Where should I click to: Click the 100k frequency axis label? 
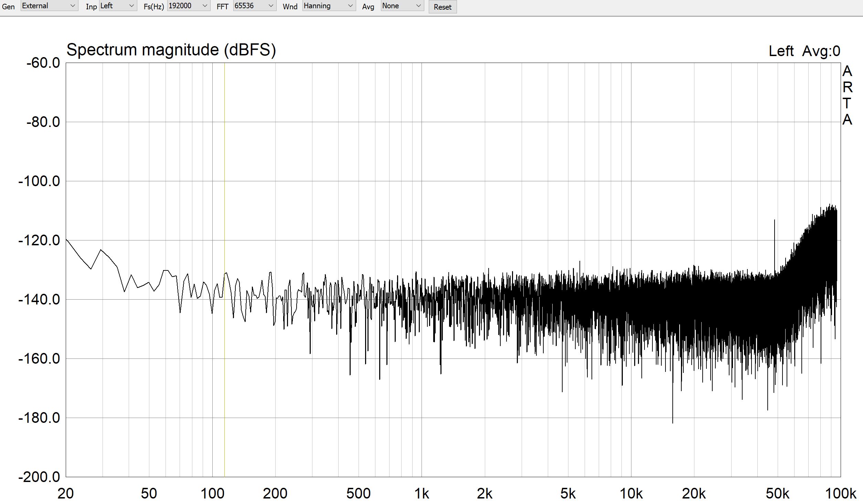[841, 494]
